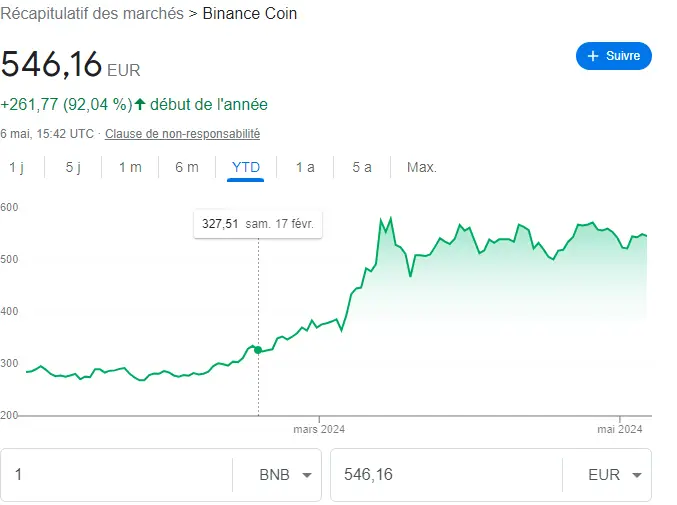This screenshot has width=677, height=505.
Task: Click the mars 2024 axis label
Action: tap(319, 430)
